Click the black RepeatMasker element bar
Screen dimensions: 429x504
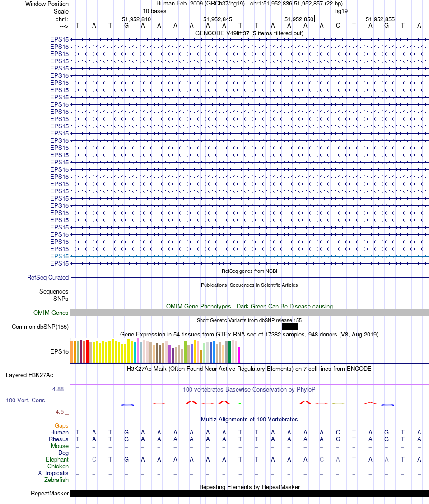pyautogui.click(x=249, y=494)
